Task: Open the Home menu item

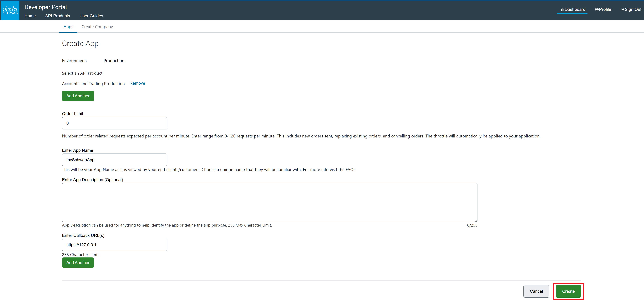Action: click(x=30, y=16)
